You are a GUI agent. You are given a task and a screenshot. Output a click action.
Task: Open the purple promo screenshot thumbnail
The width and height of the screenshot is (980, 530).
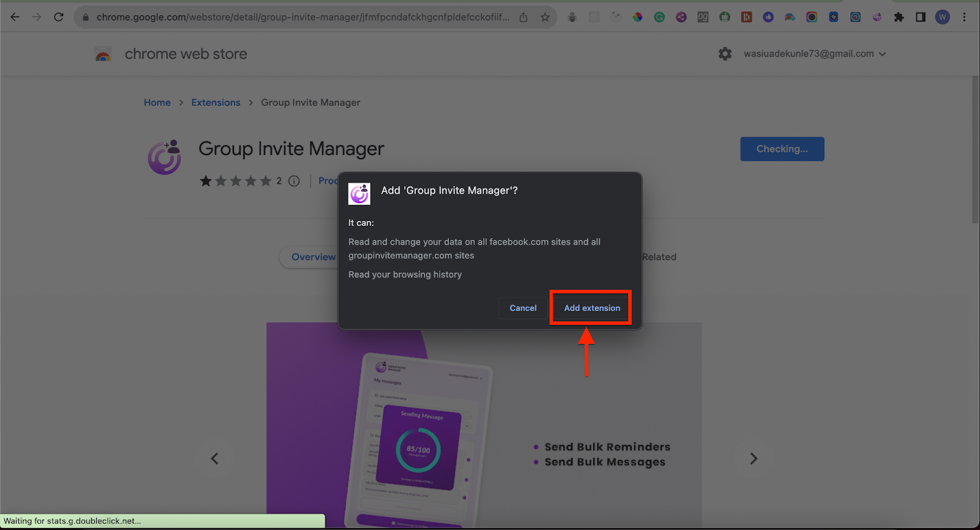click(x=484, y=425)
